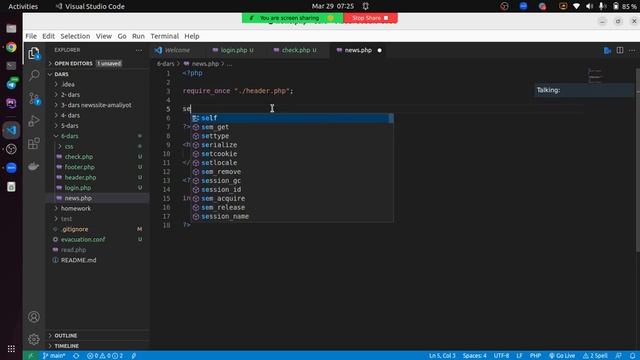The image size is (640, 360).
Task: Click the Stop Share button
Action: coord(370,18)
